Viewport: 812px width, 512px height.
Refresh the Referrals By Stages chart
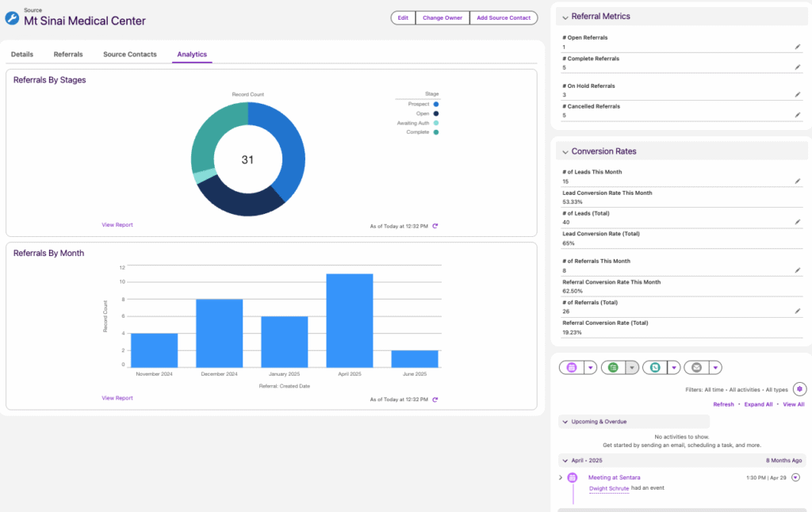point(435,226)
